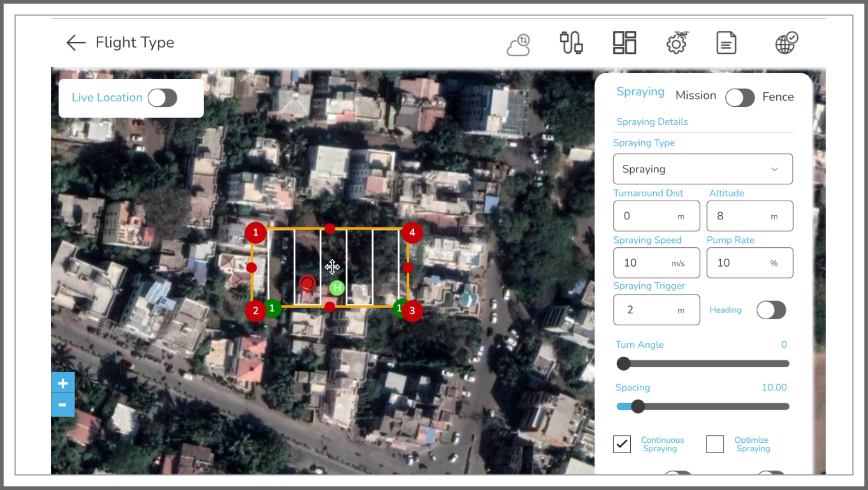
Task: Click the Altitude input field
Action: point(749,216)
